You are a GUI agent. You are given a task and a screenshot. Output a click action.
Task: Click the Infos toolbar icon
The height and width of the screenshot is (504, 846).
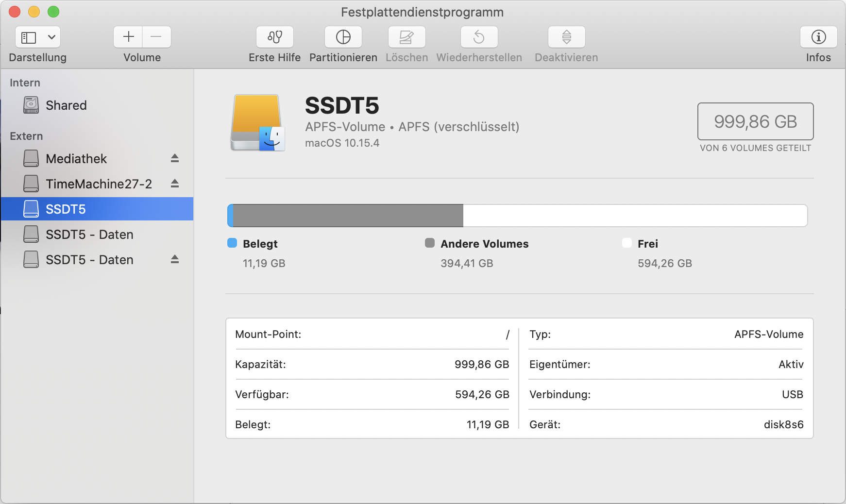pyautogui.click(x=818, y=37)
